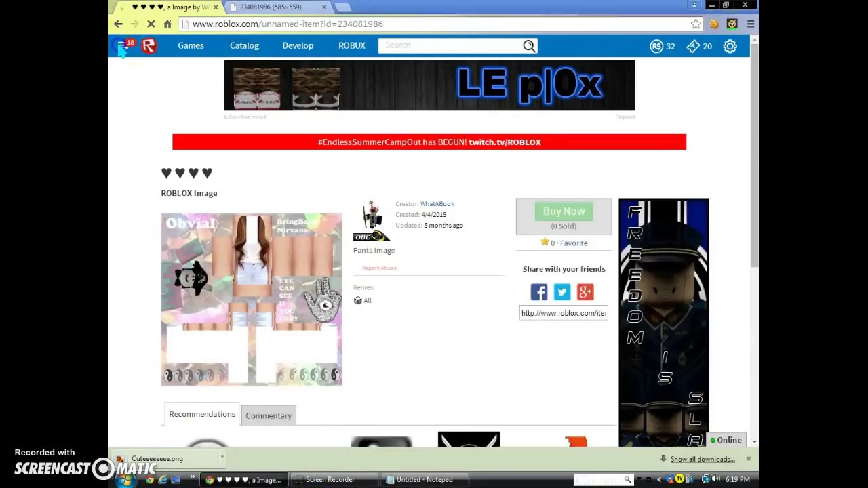Open Internet Explorer from quick launch

[163, 480]
